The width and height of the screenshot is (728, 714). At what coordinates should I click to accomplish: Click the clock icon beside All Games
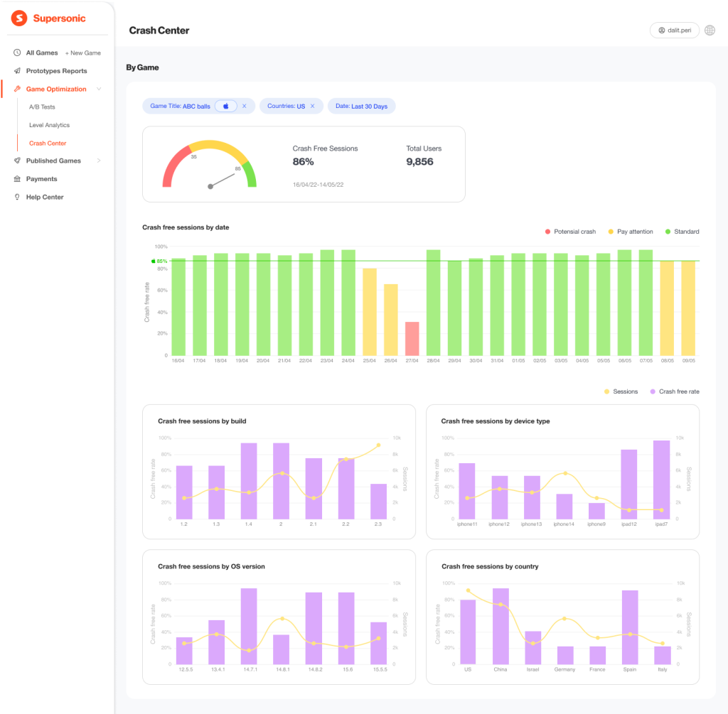17,53
